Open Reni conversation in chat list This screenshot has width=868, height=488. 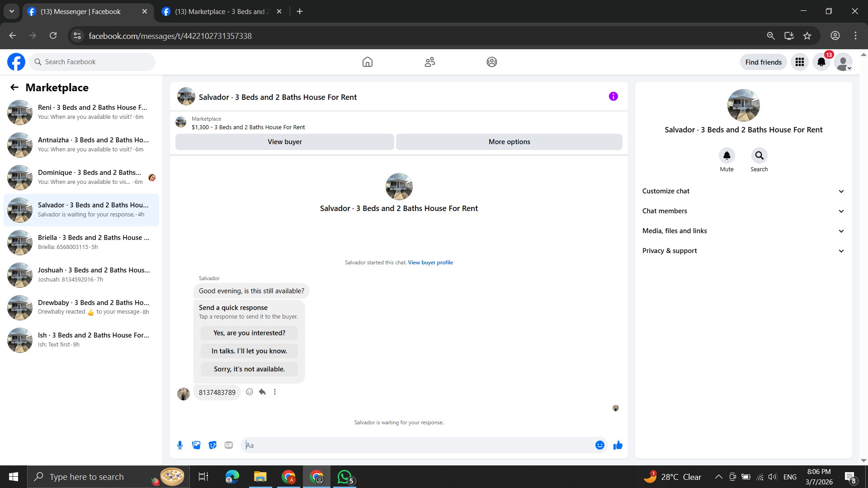point(81,112)
